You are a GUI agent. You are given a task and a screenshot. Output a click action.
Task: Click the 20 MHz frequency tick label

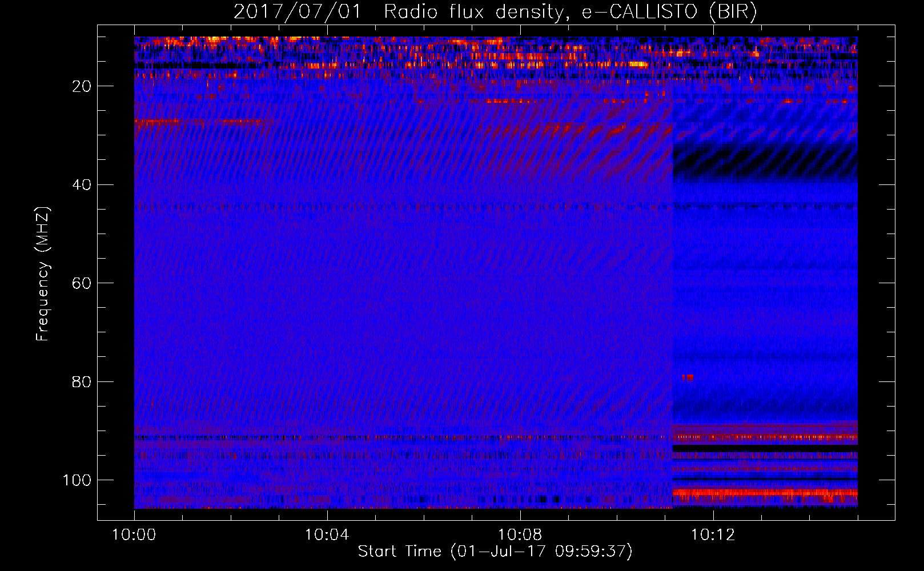point(82,86)
